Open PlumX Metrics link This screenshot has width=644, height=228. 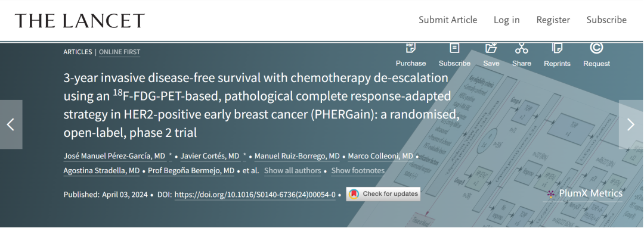coord(585,193)
